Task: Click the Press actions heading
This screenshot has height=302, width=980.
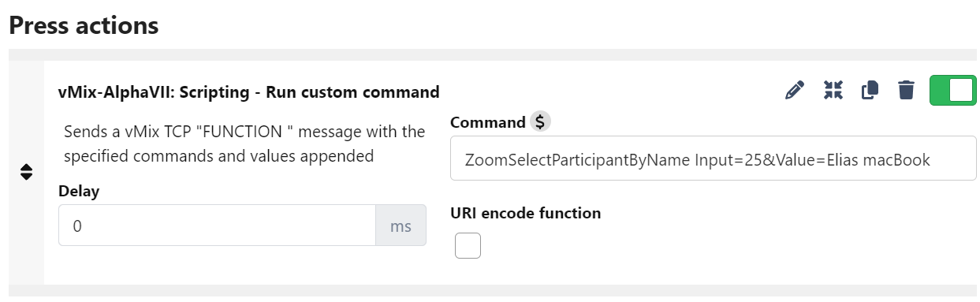Action: (x=84, y=25)
